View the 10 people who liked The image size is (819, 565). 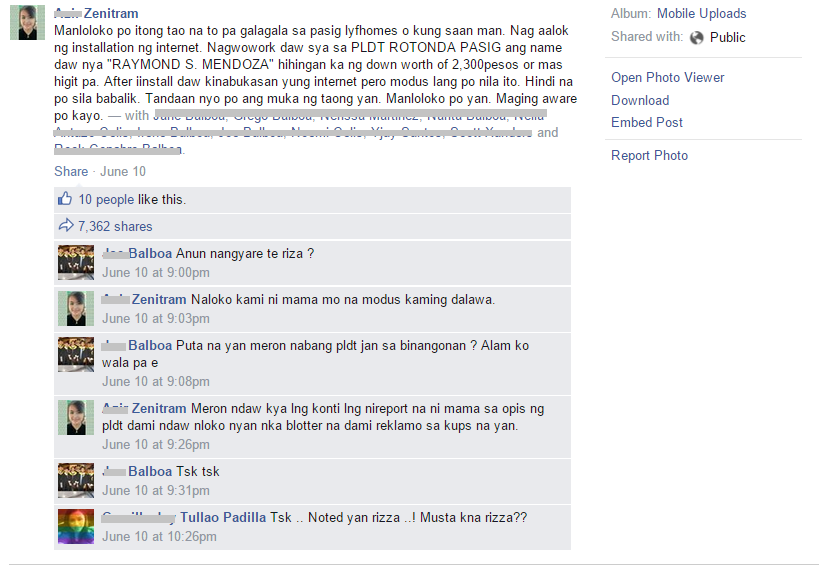tap(107, 199)
